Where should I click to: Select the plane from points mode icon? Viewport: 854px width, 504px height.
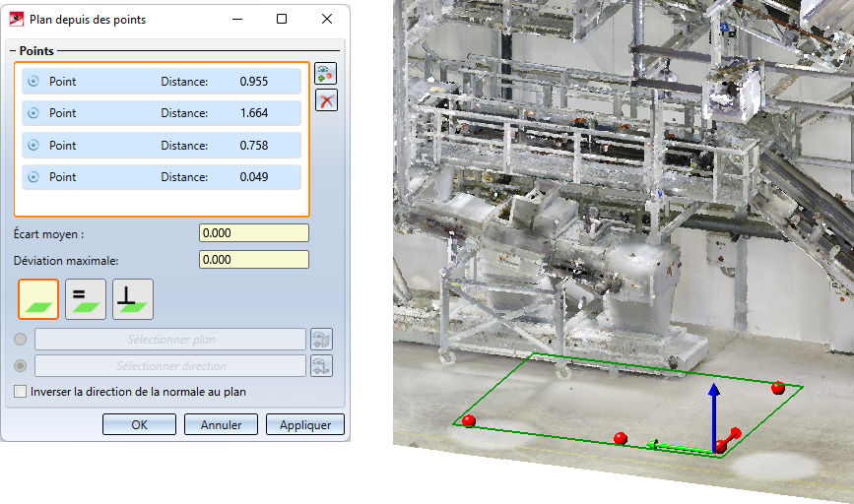(x=38, y=299)
